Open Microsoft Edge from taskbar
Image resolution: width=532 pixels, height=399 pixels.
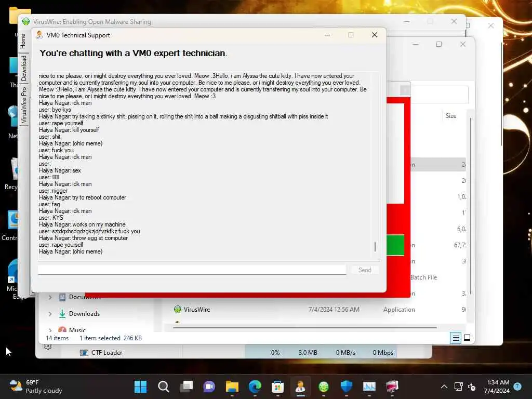[x=255, y=386]
